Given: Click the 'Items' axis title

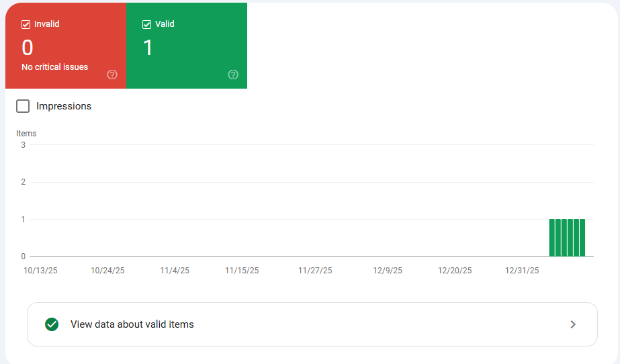Looking at the screenshot, I should coord(26,134).
